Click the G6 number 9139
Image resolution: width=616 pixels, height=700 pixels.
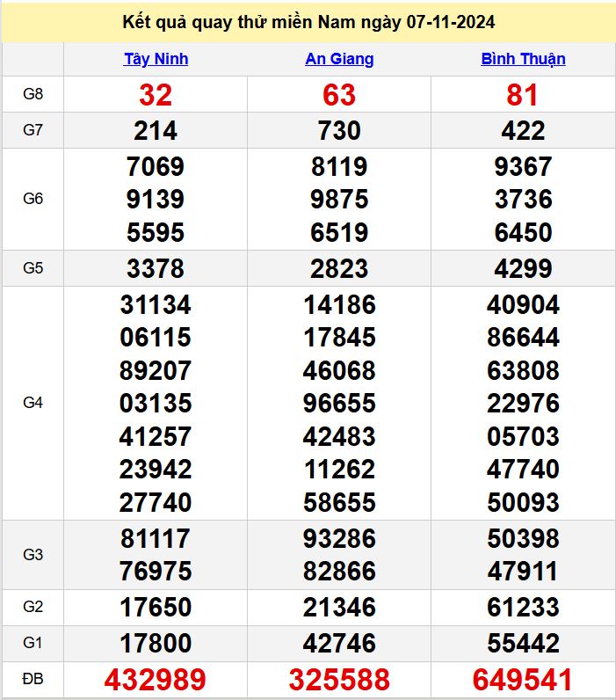[156, 199]
